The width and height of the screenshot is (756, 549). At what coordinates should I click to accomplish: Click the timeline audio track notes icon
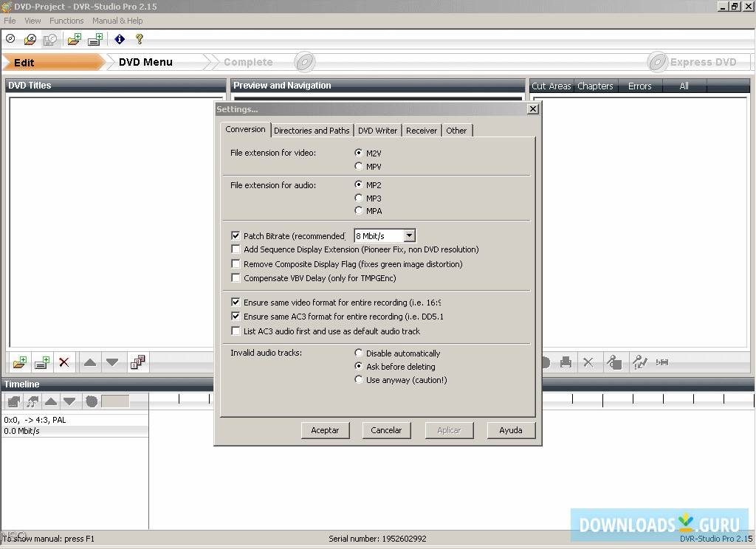click(x=32, y=401)
